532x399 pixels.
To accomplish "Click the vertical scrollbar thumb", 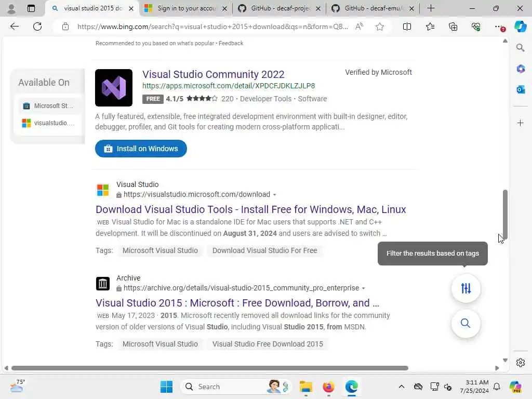I will (505, 215).
